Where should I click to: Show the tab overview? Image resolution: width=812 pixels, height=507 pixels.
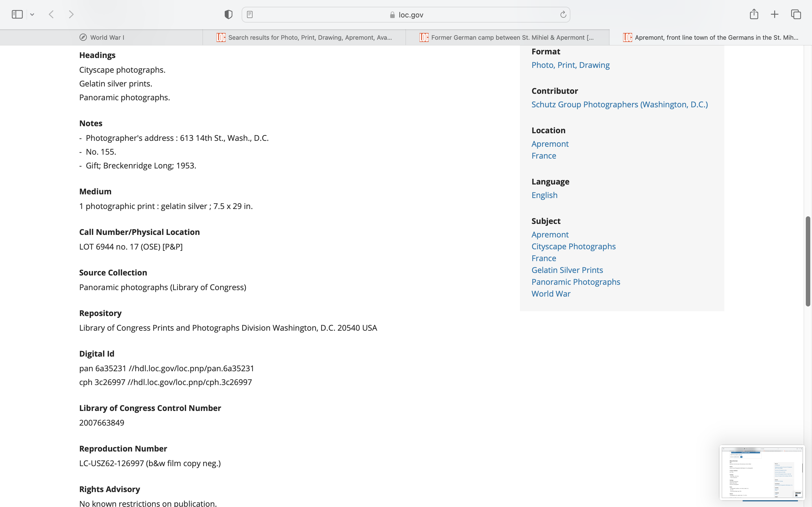click(796, 14)
